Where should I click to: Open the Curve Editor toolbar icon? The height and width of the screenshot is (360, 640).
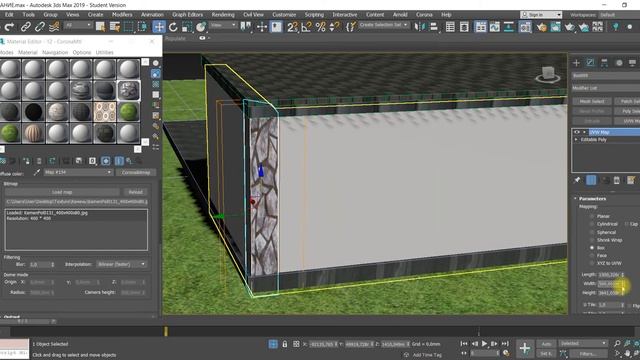coord(495,27)
